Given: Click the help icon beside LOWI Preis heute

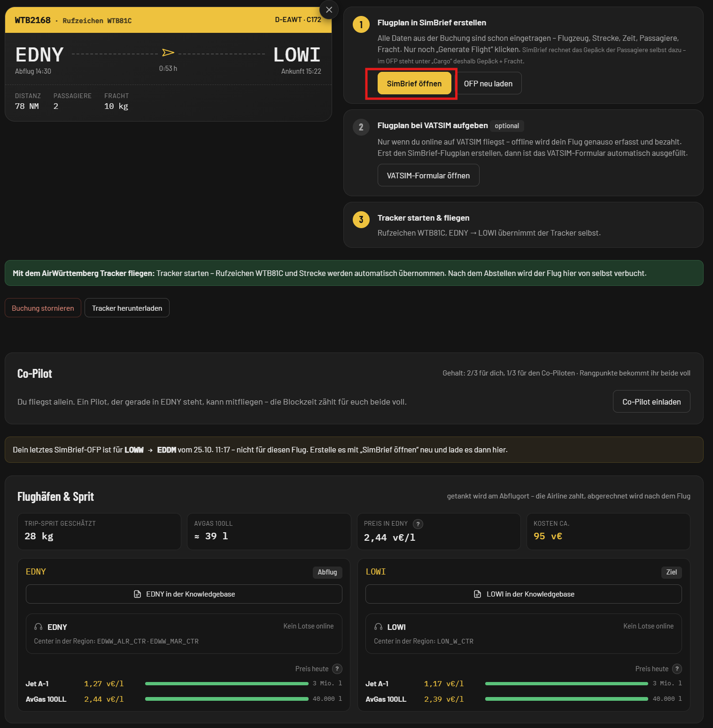Looking at the screenshot, I should (x=677, y=669).
